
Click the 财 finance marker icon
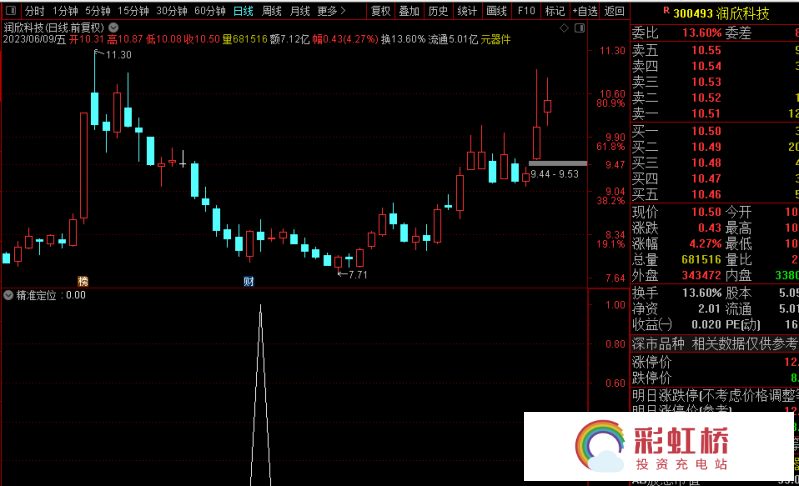pyautogui.click(x=248, y=281)
